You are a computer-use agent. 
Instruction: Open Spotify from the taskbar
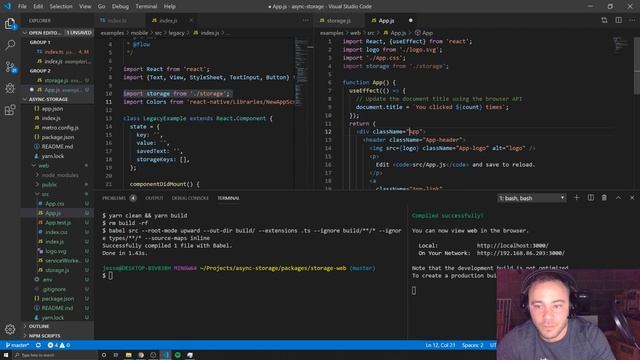pos(178,355)
